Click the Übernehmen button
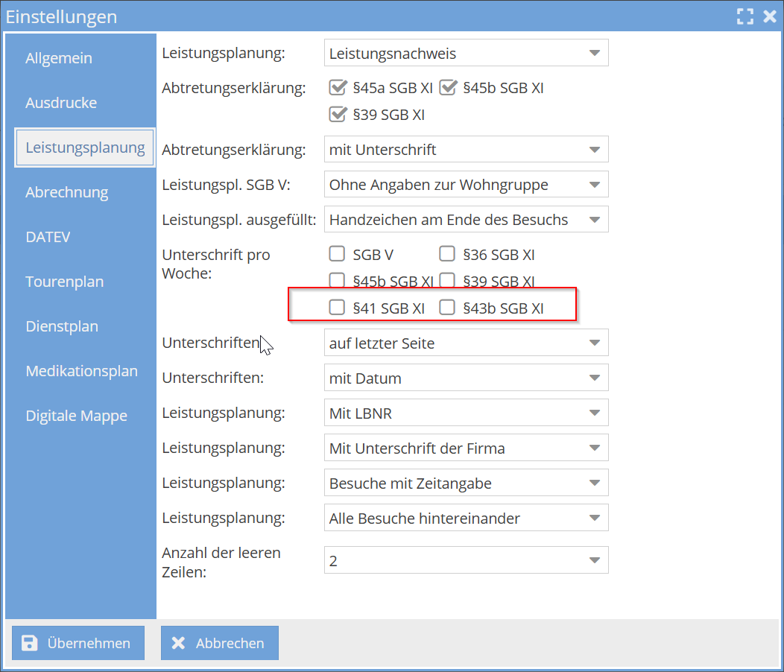Screen dimensions: 784x672 [x=78, y=642]
